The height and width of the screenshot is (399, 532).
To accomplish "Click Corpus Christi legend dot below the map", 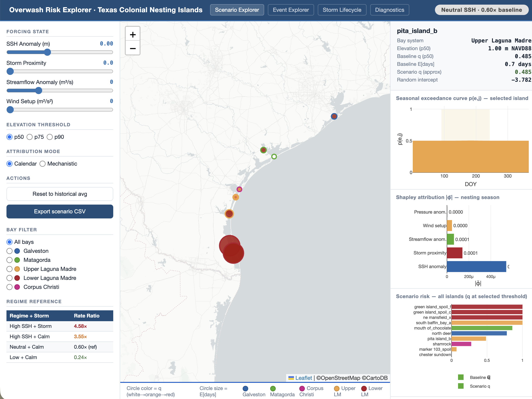I will (x=302, y=388).
